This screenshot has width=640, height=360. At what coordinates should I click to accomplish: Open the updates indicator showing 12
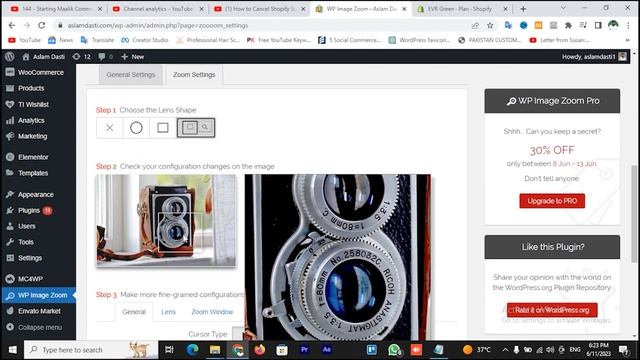click(81, 57)
